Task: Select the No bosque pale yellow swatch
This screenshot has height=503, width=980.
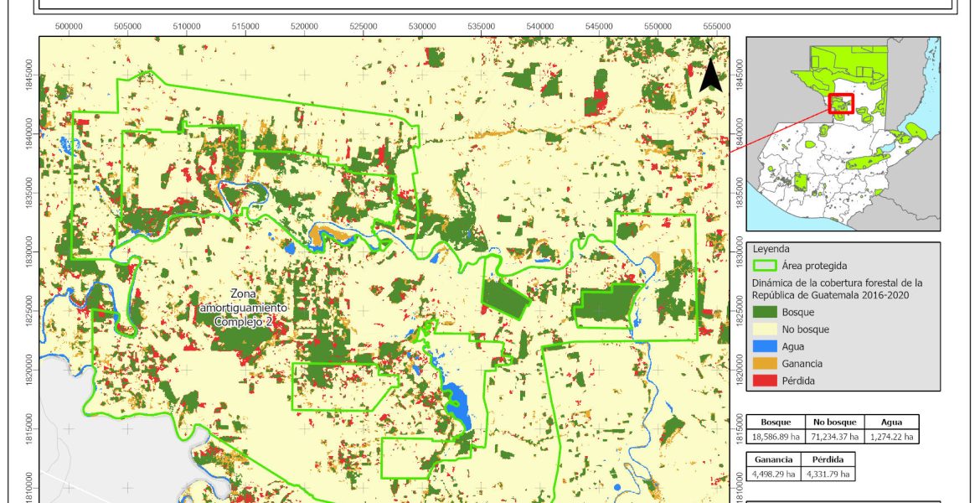Action: 766,329
